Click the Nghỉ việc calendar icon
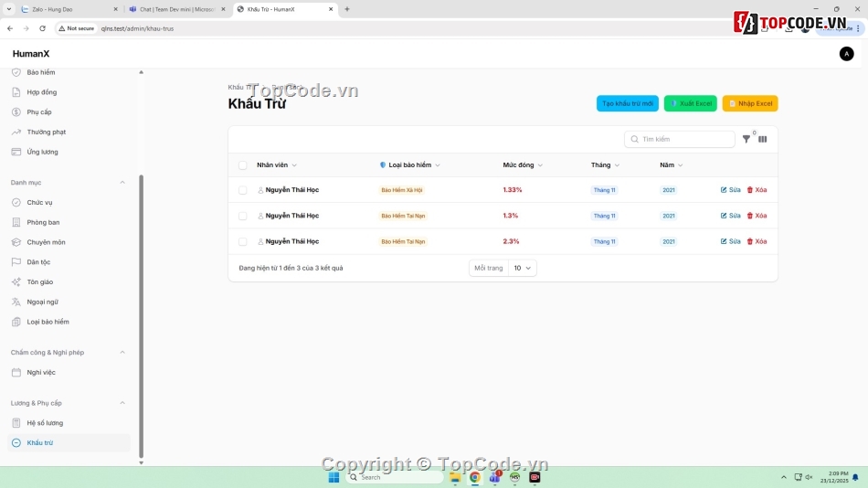Viewport: 868px width, 488px height. [16, 373]
